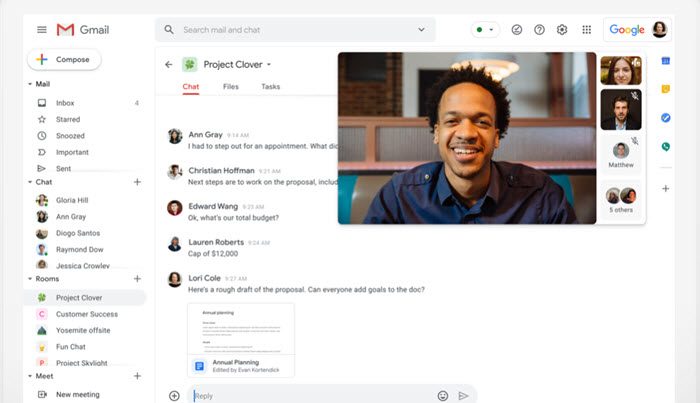This screenshot has height=403, width=700.
Task: Get add-ons with the side panel plus
Action: tap(666, 188)
